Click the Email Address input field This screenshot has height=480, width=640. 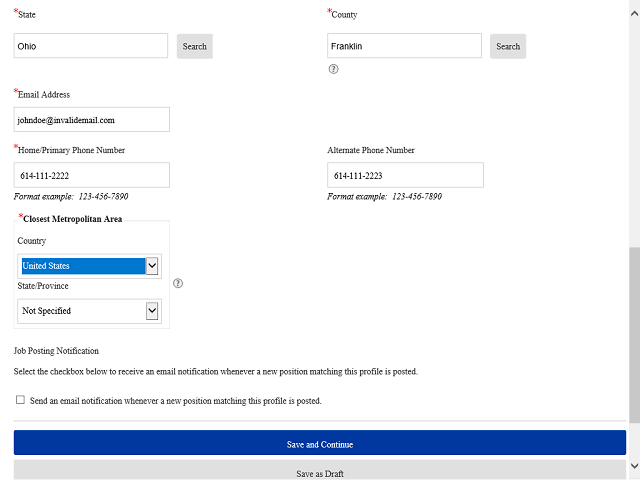[92, 120]
